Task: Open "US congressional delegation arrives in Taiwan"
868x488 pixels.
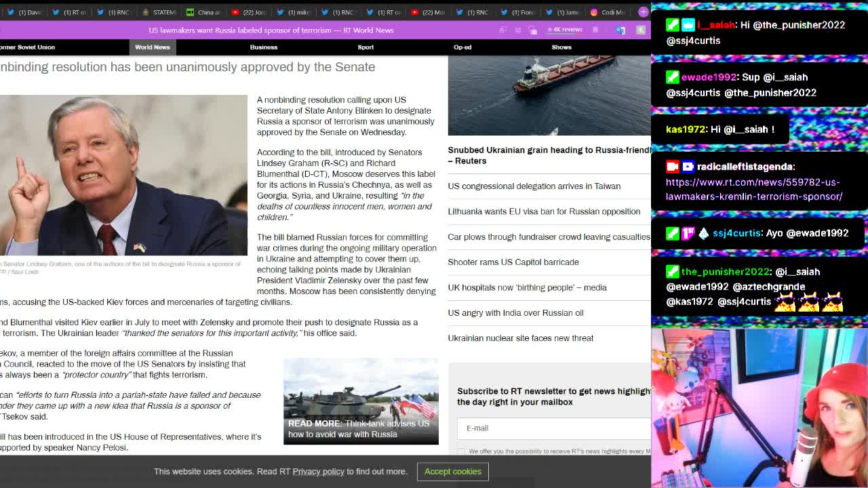Action: 534,186
